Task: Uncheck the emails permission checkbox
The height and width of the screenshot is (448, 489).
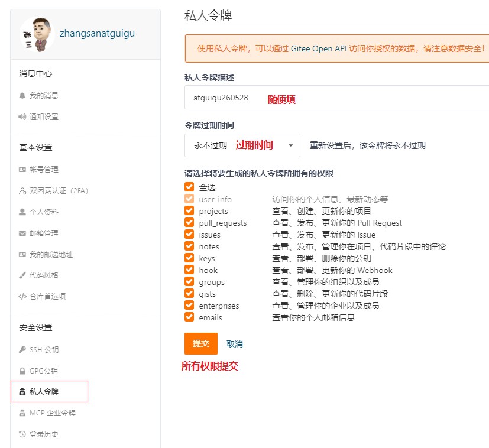Action: [x=189, y=317]
